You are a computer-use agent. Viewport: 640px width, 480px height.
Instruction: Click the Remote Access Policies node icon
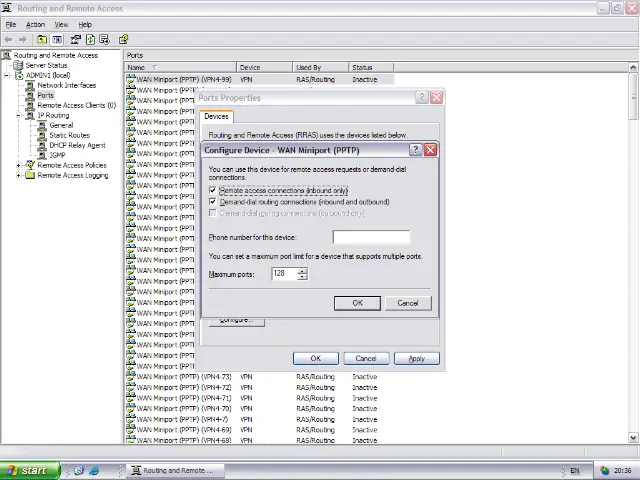click(30, 165)
